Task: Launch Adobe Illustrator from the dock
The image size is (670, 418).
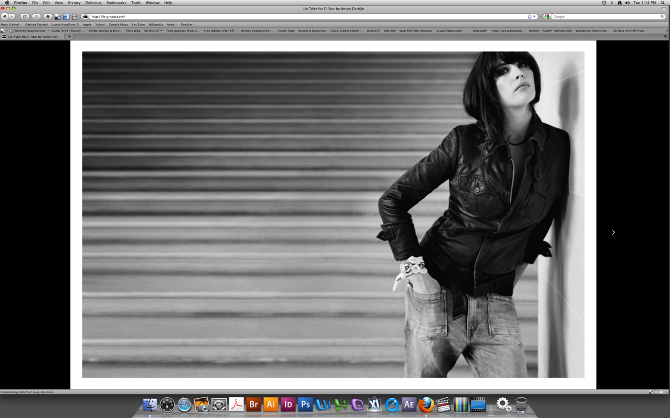Action: (x=270, y=404)
